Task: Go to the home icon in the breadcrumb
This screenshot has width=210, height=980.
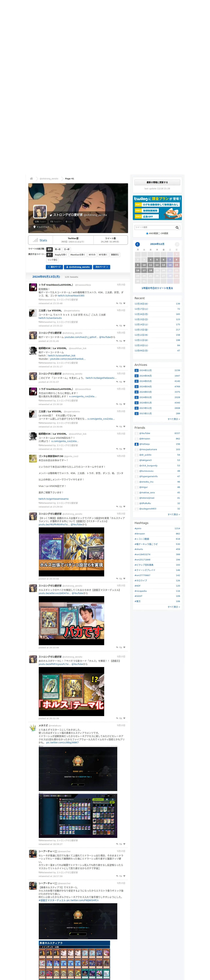Action: 31,178
